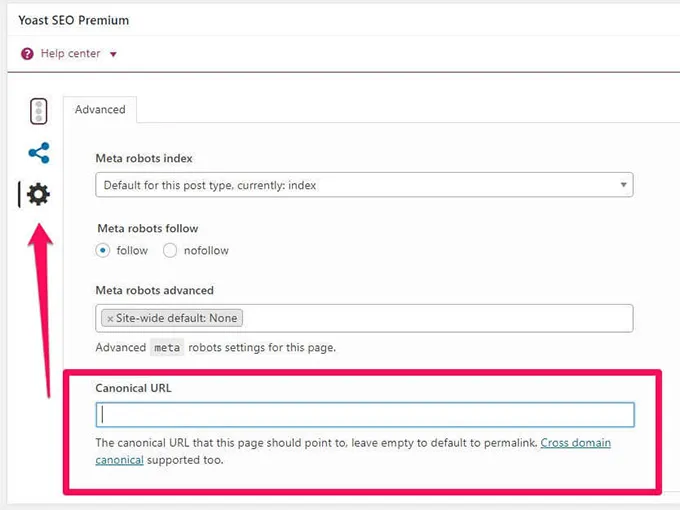The image size is (680, 510).
Task: Select the follow radio button
Action: pos(104,250)
